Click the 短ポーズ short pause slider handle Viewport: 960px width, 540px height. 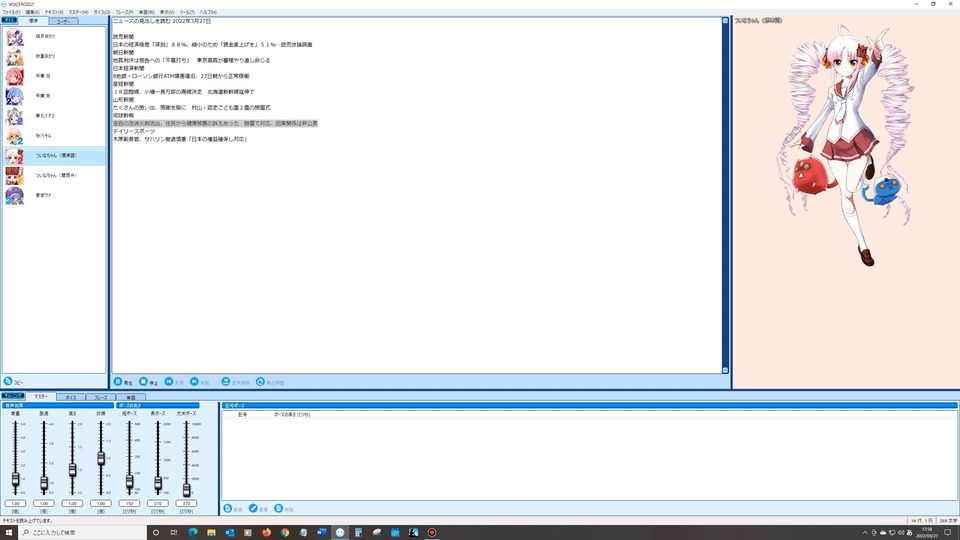[x=129, y=482]
